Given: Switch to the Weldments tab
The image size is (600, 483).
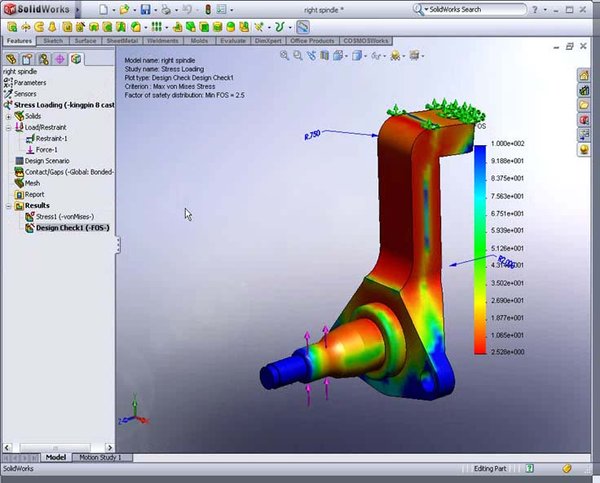Looking at the screenshot, I should click(163, 41).
